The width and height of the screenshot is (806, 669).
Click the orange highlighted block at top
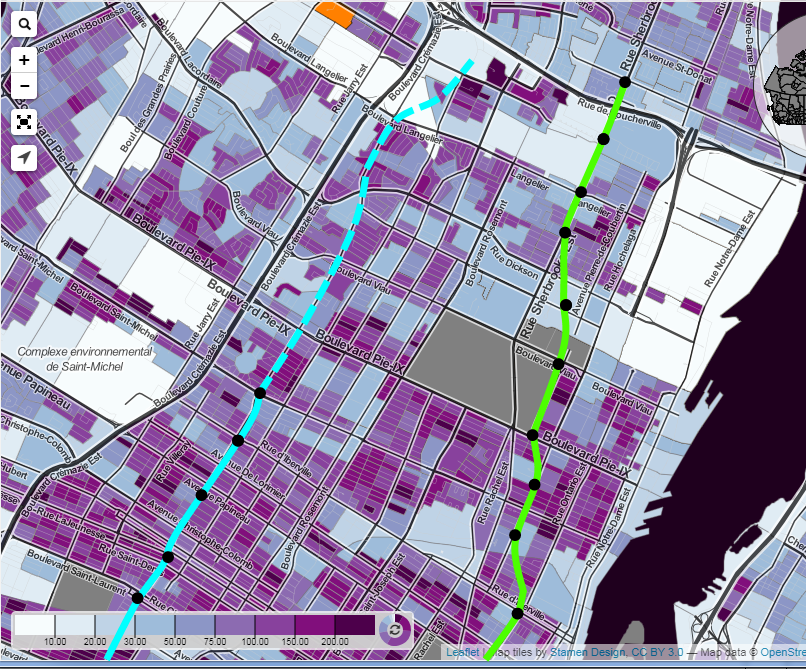[334, 12]
